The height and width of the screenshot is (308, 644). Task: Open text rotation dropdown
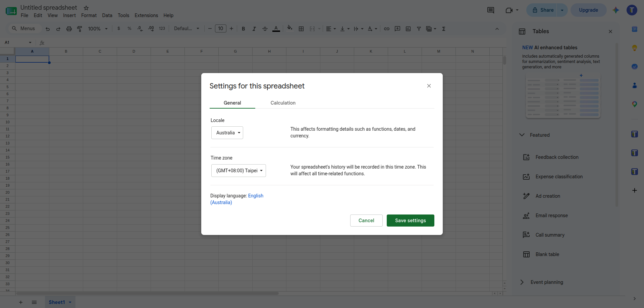click(372, 29)
